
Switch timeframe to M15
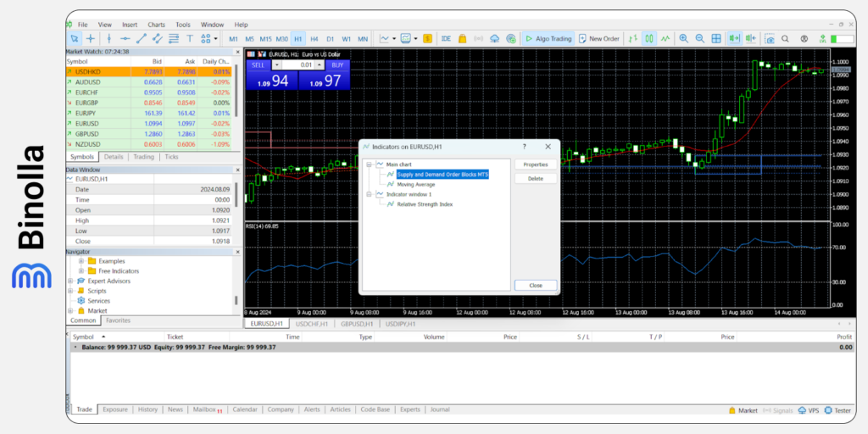pyautogui.click(x=265, y=39)
